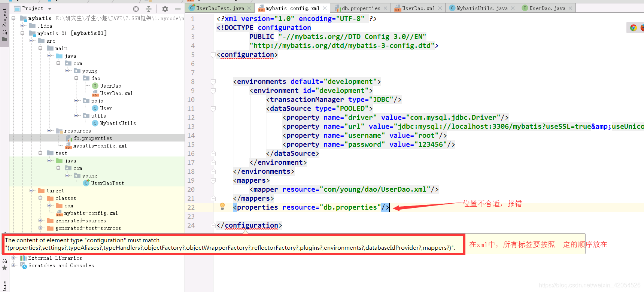The height and width of the screenshot is (292, 644).
Task: Collapse the resources folder node
Action: (x=49, y=131)
